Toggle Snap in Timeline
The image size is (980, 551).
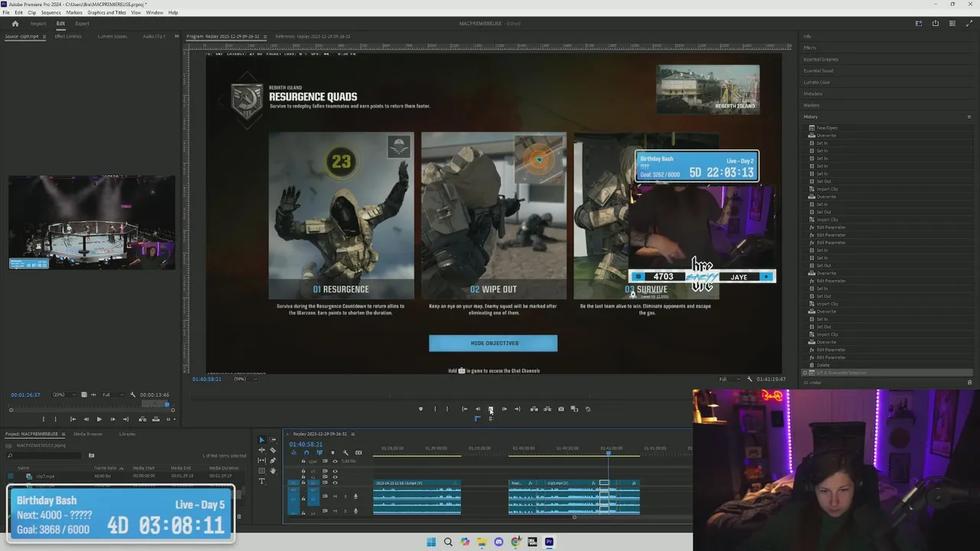(x=306, y=453)
